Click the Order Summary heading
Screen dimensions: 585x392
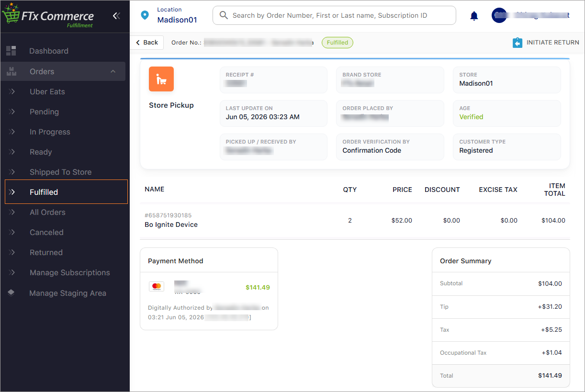pos(466,261)
